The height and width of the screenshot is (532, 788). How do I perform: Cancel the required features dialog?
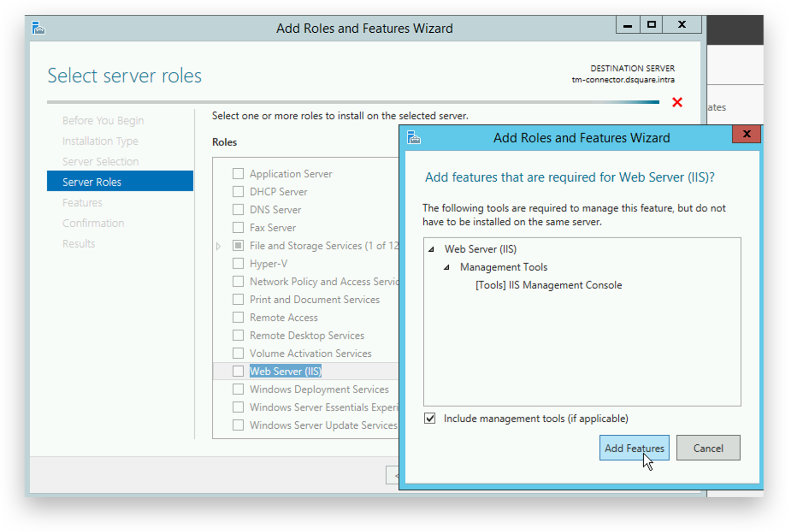point(708,448)
